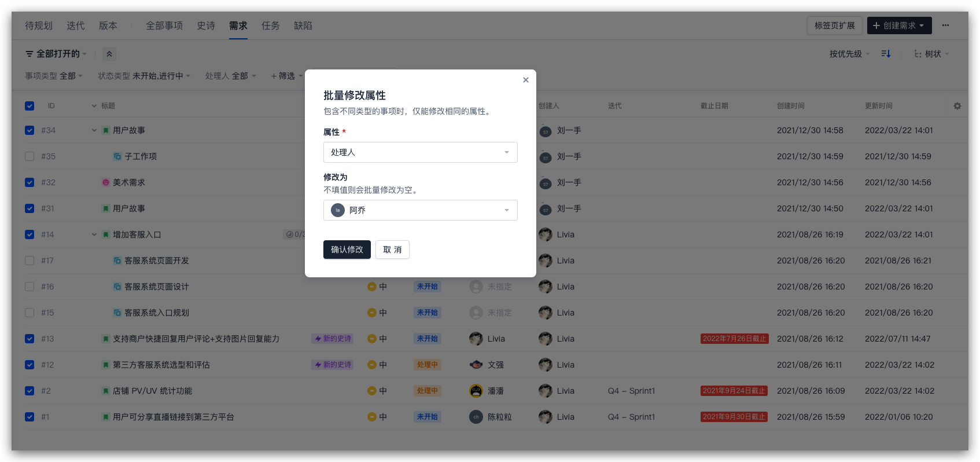The width and height of the screenshot is (980, 462).
Task: Uncheck the checkbox for item #2
Action: pos(30,391)
